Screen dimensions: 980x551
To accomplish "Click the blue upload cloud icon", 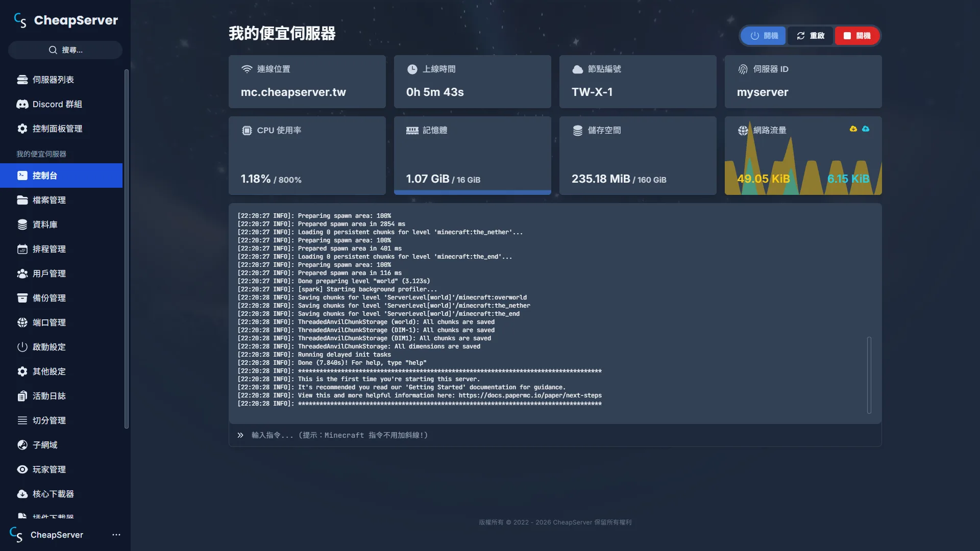I will (x=866, y=129).
